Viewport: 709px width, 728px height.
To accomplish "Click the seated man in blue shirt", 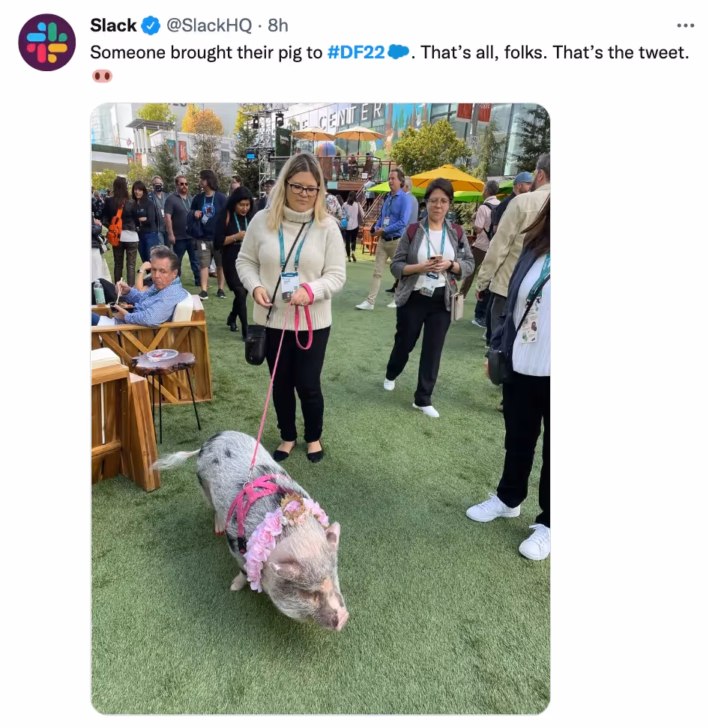I will point(148,289).
